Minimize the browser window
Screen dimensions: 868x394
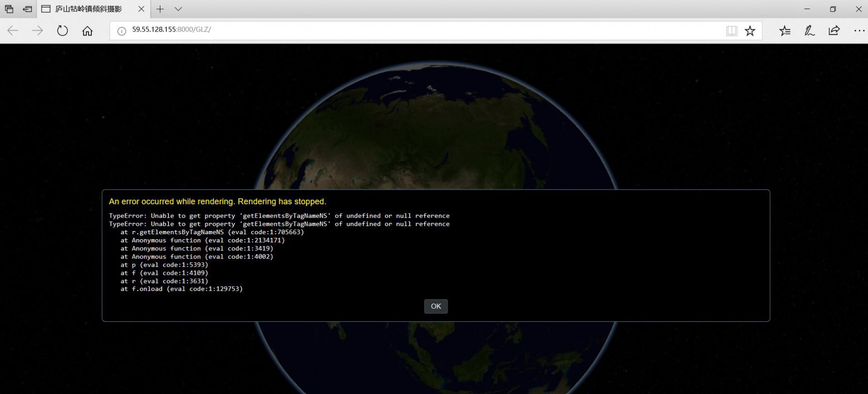(807, 9)
